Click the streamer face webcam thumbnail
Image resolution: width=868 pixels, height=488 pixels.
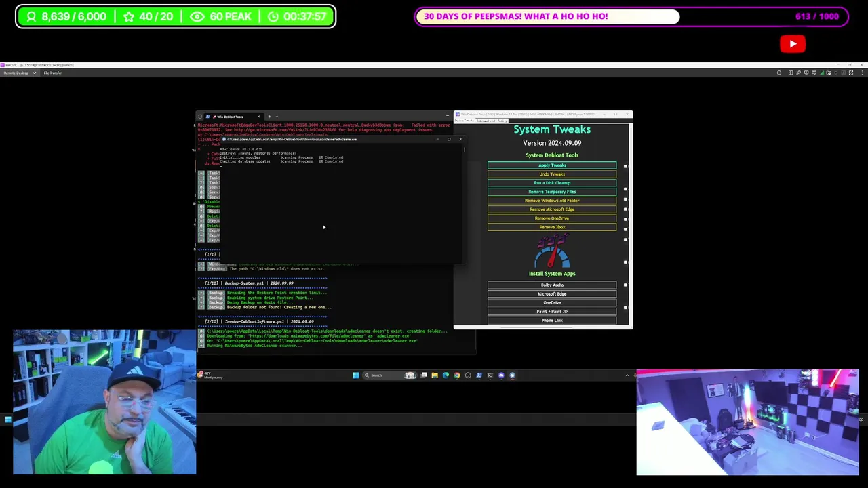(x=104, y=402)
